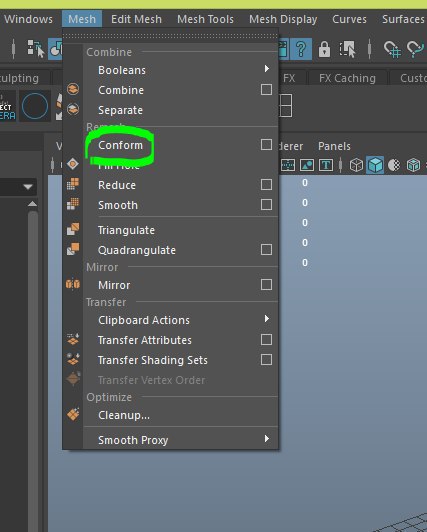Click the Smooth icon in menu
Image resolution: width=427 pixels, height=532 pixels.
coord(73,204)
